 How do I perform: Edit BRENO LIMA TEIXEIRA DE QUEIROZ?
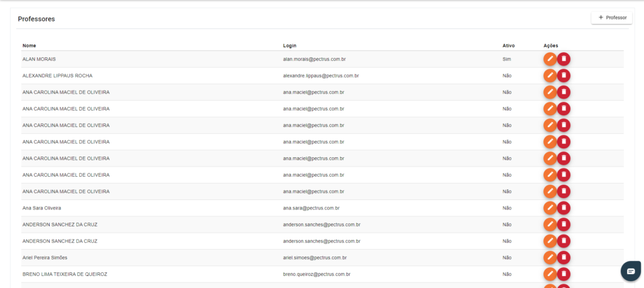point(550,274)
